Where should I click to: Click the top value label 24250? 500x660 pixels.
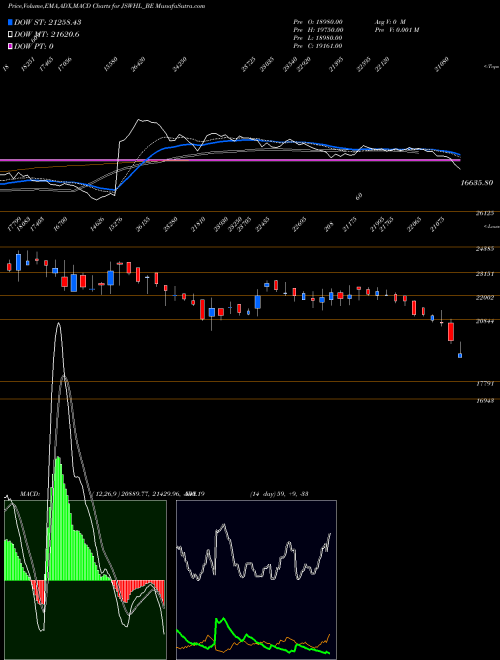tap(180, 64)
